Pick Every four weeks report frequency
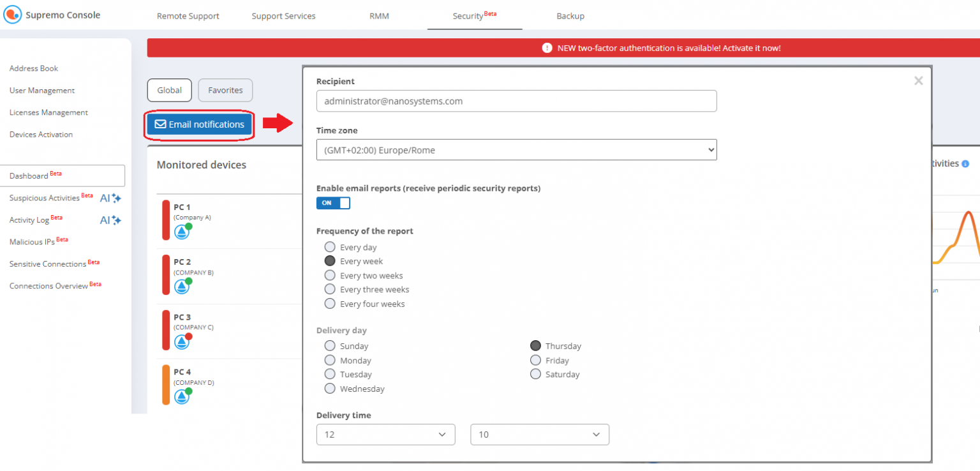980x471 pixels. click(x=330, y=304)
